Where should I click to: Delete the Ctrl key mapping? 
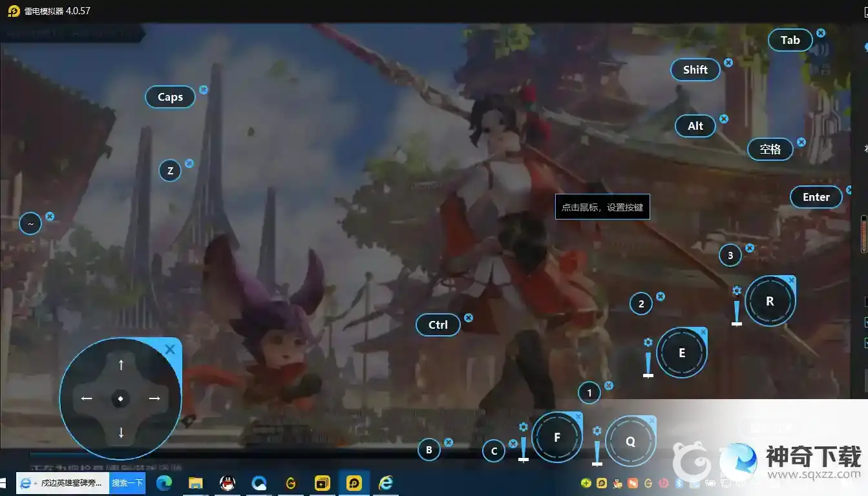(x=469, y=318)
